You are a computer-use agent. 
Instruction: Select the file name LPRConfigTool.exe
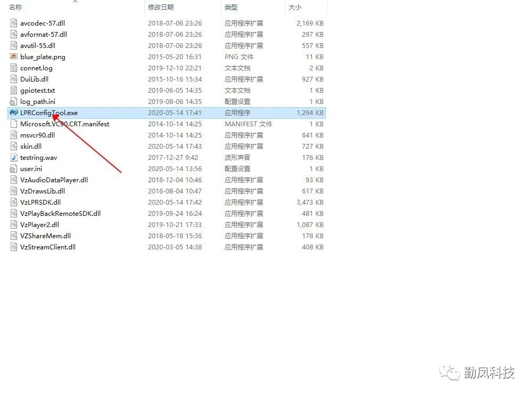click(x=49, y=113)
